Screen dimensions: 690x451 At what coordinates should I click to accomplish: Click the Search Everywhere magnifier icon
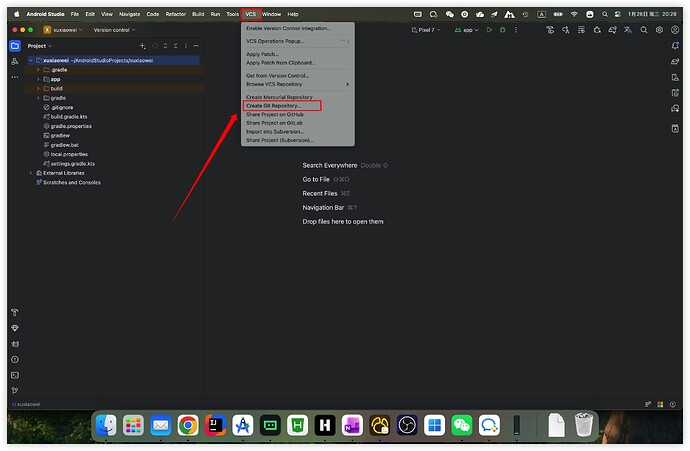click(x=644, y=31)
